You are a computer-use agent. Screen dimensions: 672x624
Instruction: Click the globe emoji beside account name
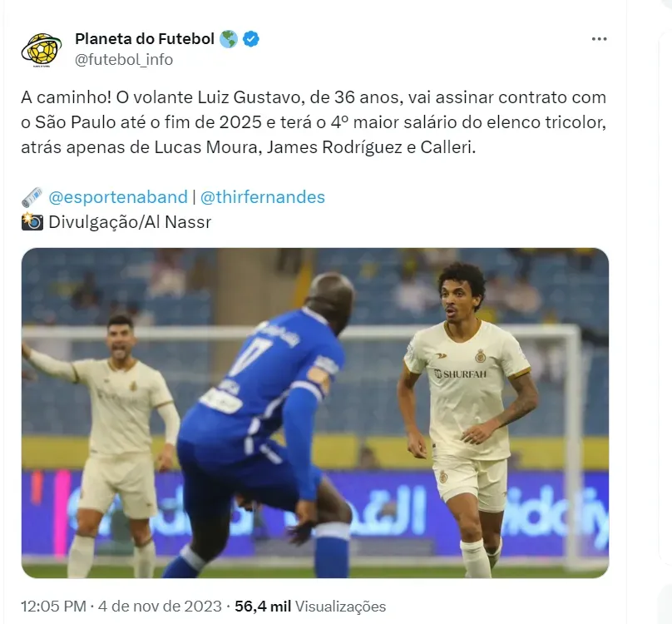229,39
